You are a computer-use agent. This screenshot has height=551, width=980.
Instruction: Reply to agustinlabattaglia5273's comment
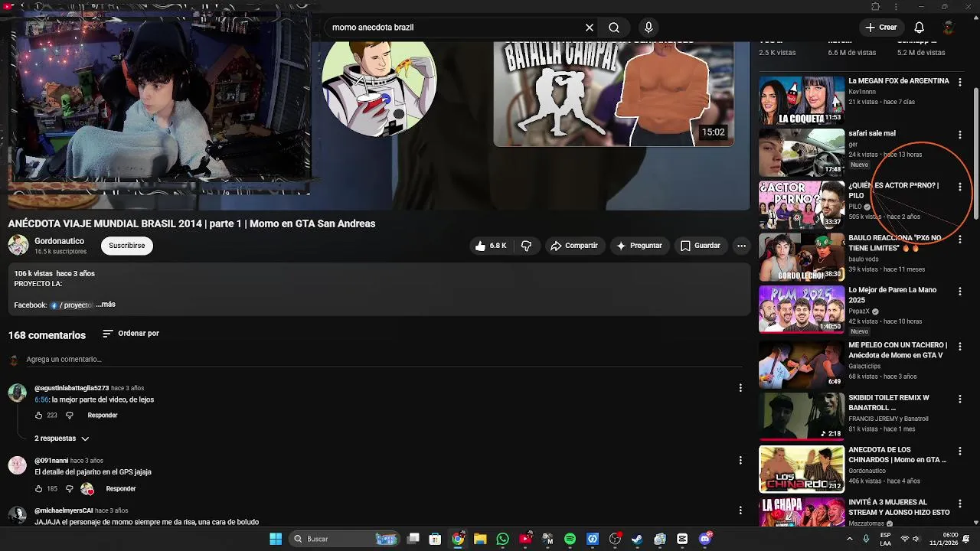coord(103,416)
